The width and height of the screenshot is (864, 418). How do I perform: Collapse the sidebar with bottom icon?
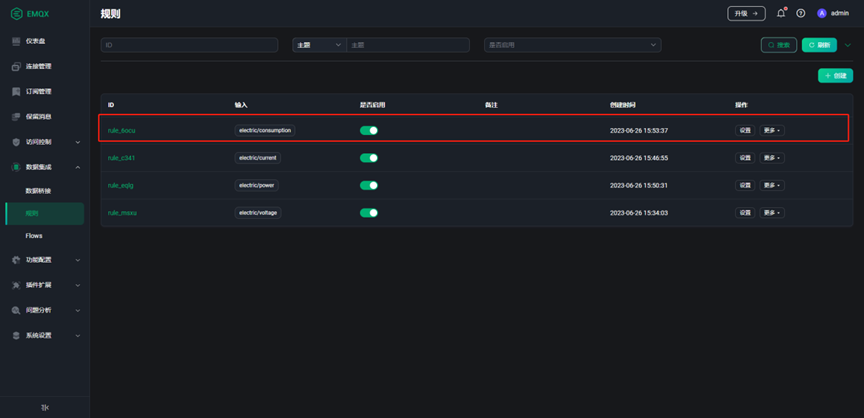[x=45, y=408]
